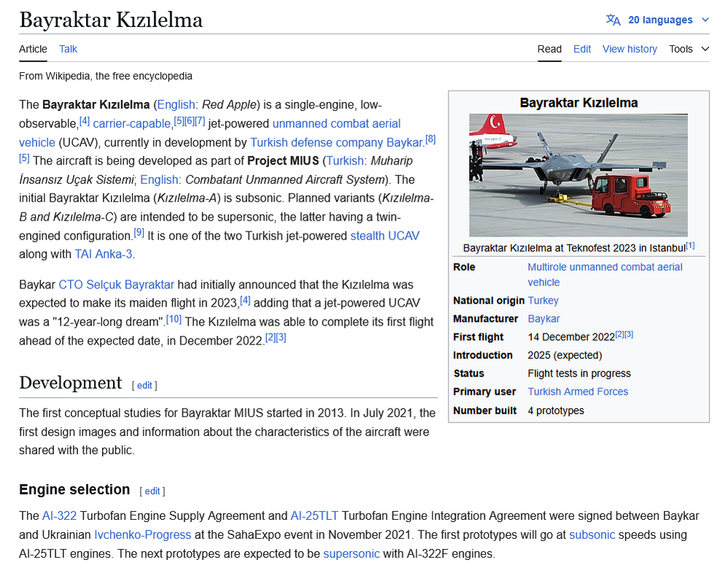Select the Read tab
The image size is (728, 584).
tap(549, 49)
